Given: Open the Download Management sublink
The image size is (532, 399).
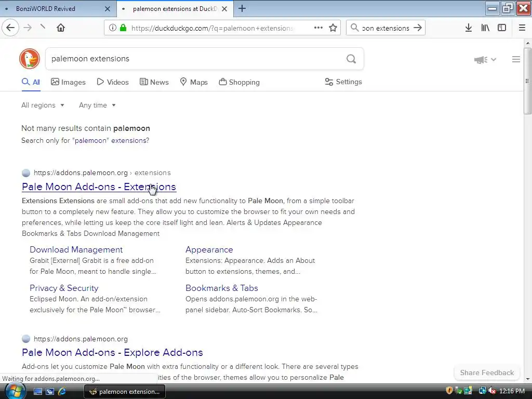Looking at the screenshot, I should pyautogui.click(x=76, y=249).
